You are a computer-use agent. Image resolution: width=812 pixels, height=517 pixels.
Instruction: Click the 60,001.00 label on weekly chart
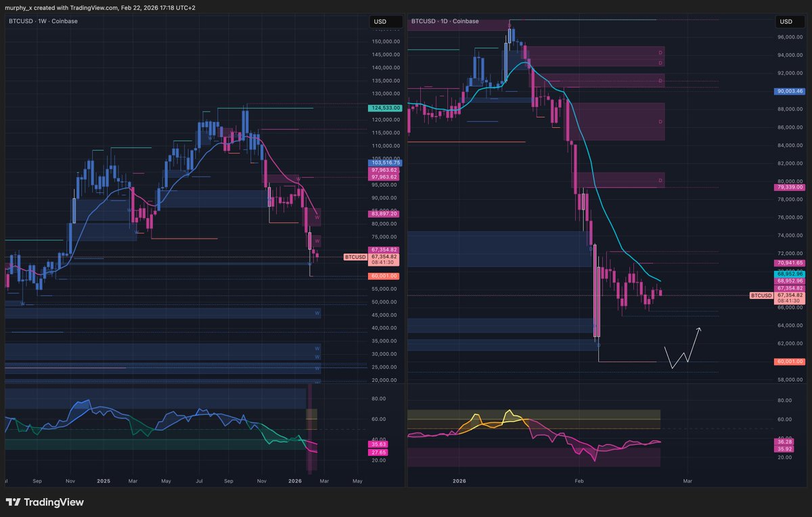coord(385,276)
